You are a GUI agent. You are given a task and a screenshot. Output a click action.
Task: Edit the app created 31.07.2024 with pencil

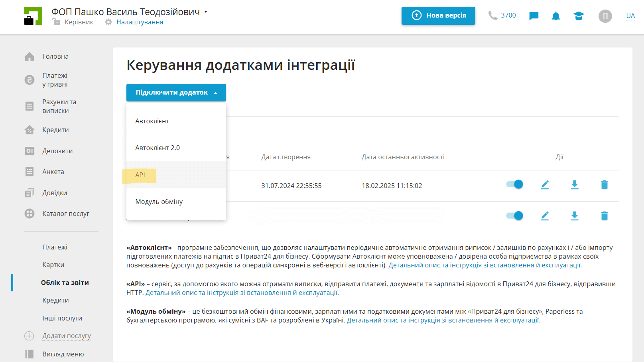545,185
